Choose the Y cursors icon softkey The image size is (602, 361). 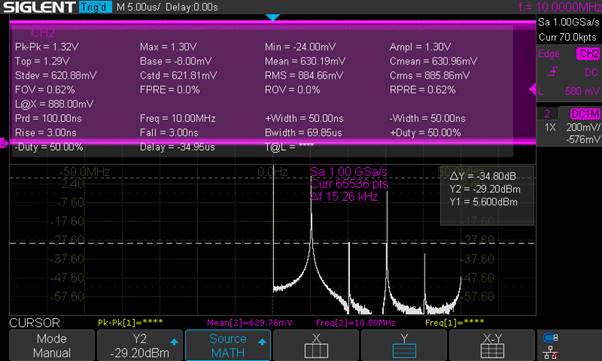(404, 345)
